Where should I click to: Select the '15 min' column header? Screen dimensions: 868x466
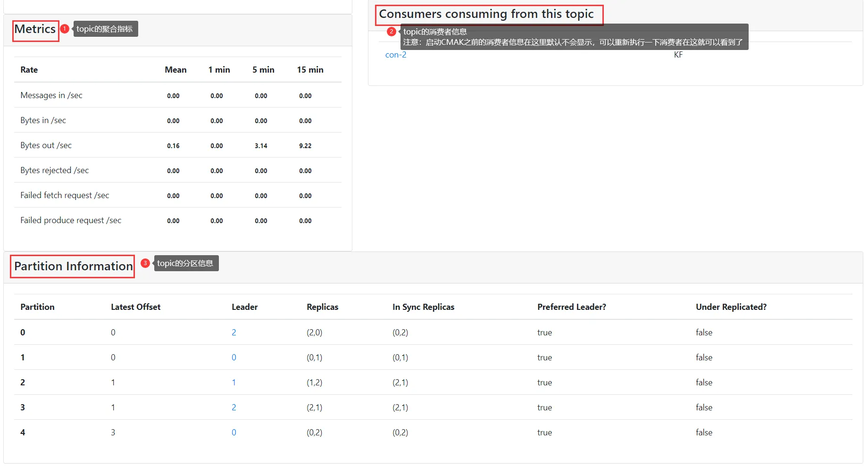pos(310,70)
